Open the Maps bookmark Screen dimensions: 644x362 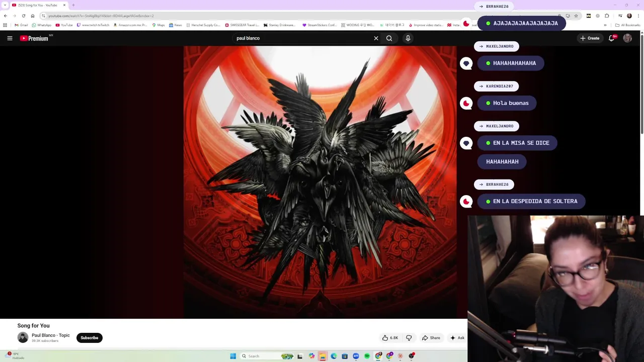coord(158,25)
